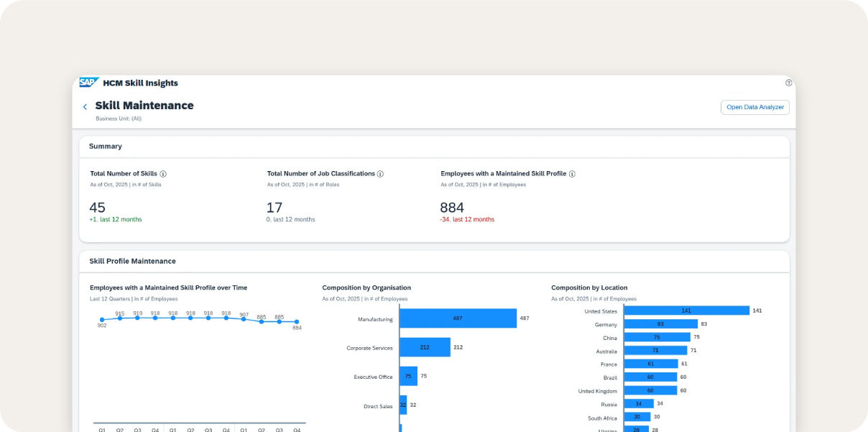Click the Corporate Services axis label
The width and height of the screenshot is (868, 432).
pos(370,348)
